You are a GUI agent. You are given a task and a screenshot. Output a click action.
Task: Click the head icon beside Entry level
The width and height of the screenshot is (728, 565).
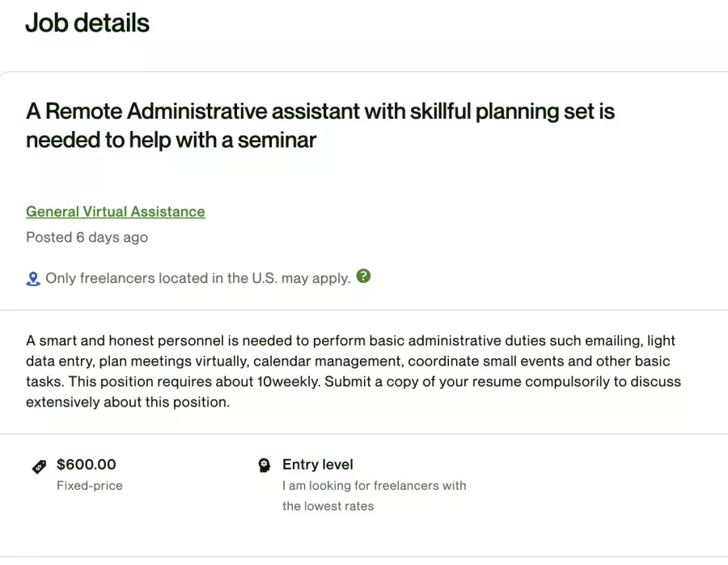click(265, 466)
